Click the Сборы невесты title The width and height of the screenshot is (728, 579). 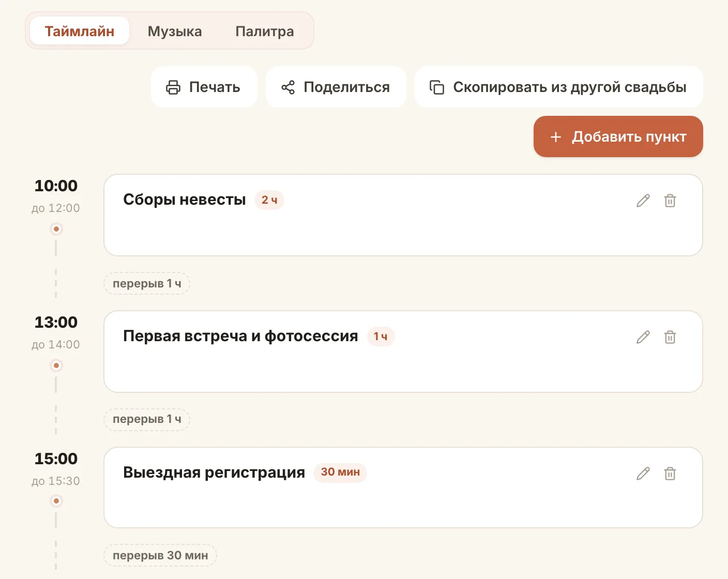185,200
